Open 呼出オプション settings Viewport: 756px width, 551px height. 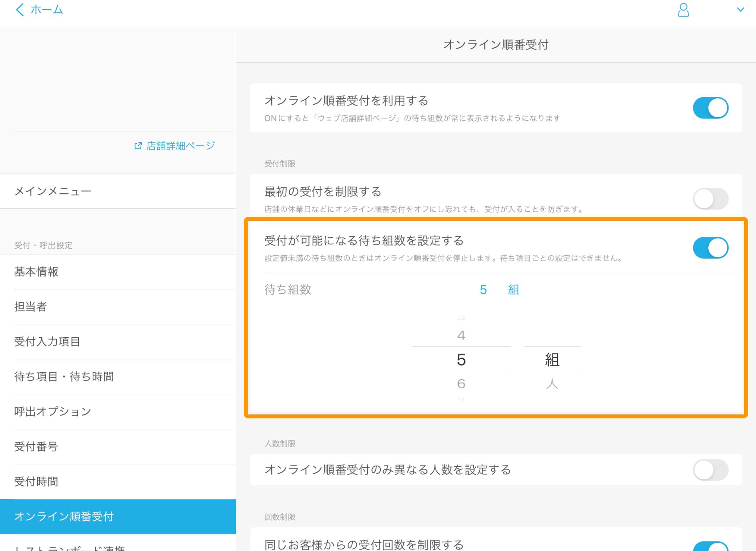(x=53, y=412)
